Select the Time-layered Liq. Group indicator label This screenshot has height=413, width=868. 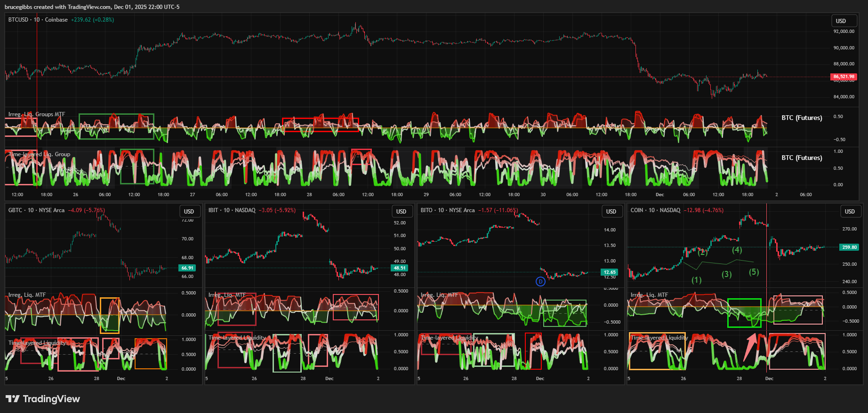click(x=40, y=154)
